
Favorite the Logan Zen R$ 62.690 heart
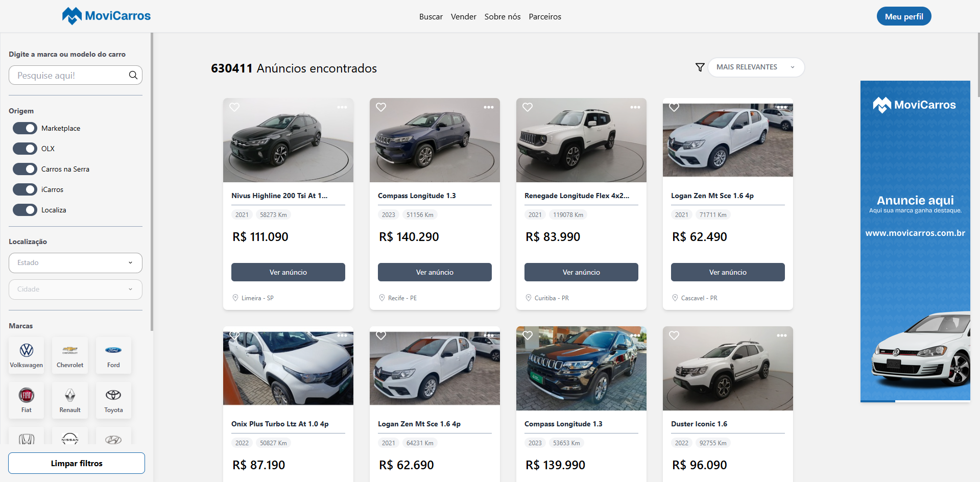381,335
